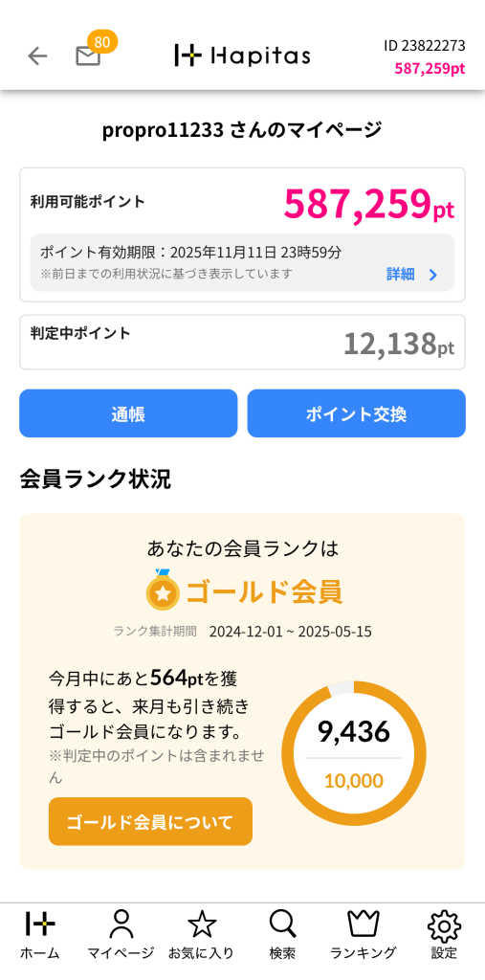Tap the gold medal rank icon
The width and height of the screenshot is (485, 980).
click(163, 590)
